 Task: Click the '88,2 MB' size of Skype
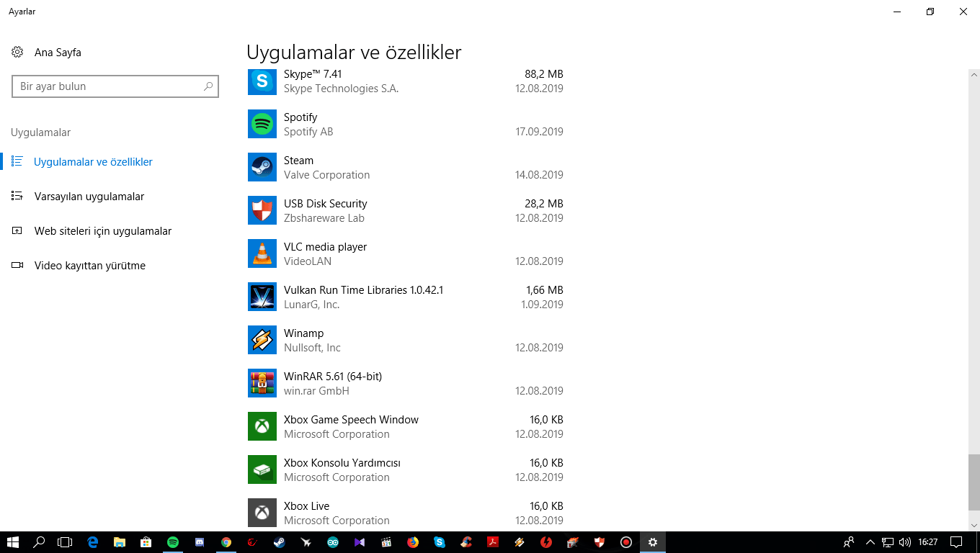point(544,74)
